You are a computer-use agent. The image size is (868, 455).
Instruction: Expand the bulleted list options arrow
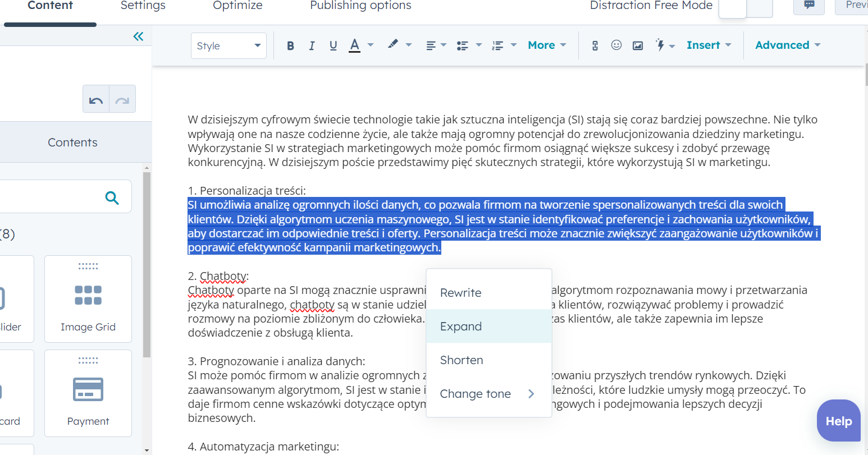pyautogui.click(x=478, y=45)
